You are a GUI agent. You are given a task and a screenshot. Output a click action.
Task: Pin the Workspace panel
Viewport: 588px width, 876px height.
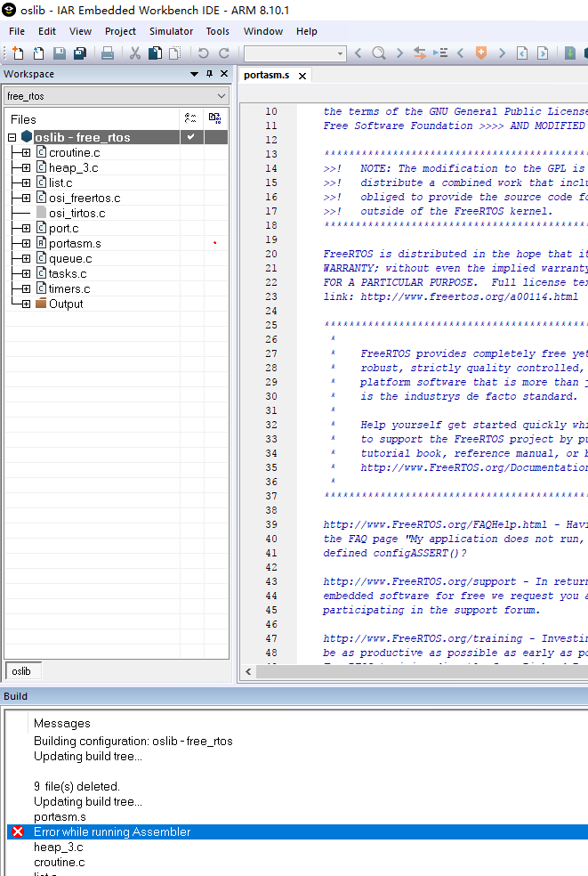209,74
